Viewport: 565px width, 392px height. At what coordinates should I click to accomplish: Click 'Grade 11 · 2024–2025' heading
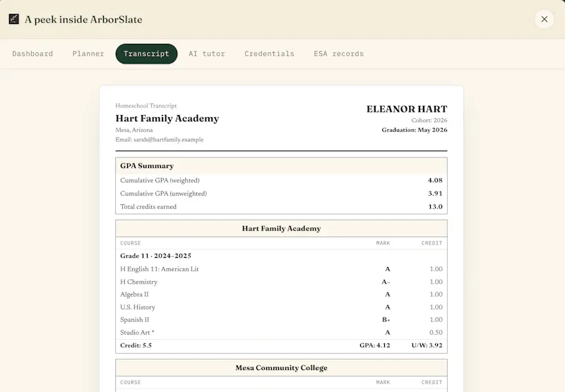[x=155, y=256]
